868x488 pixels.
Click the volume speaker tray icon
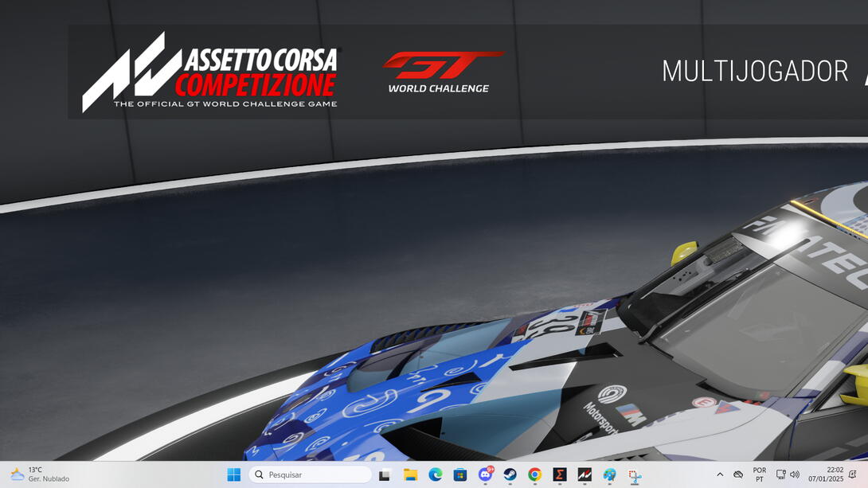[x=795, y=474]
